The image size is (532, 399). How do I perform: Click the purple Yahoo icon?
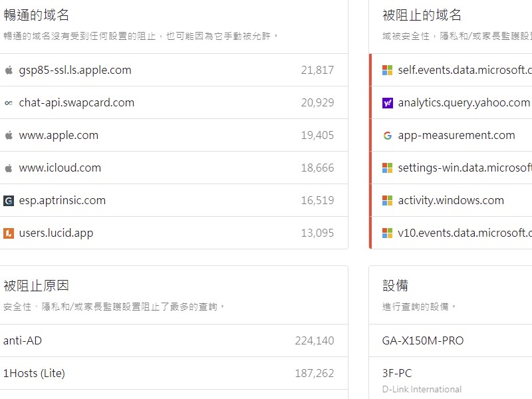coord(387,103)
